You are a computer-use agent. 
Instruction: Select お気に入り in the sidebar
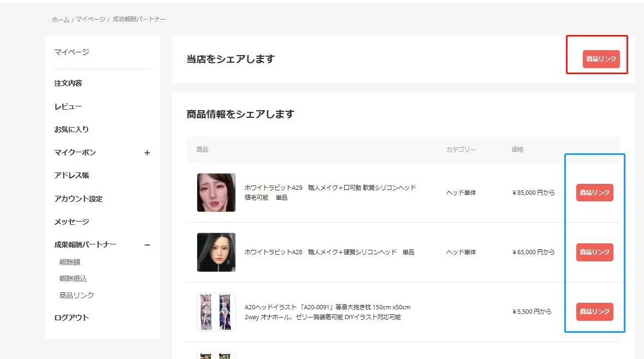tap(72, 129)
